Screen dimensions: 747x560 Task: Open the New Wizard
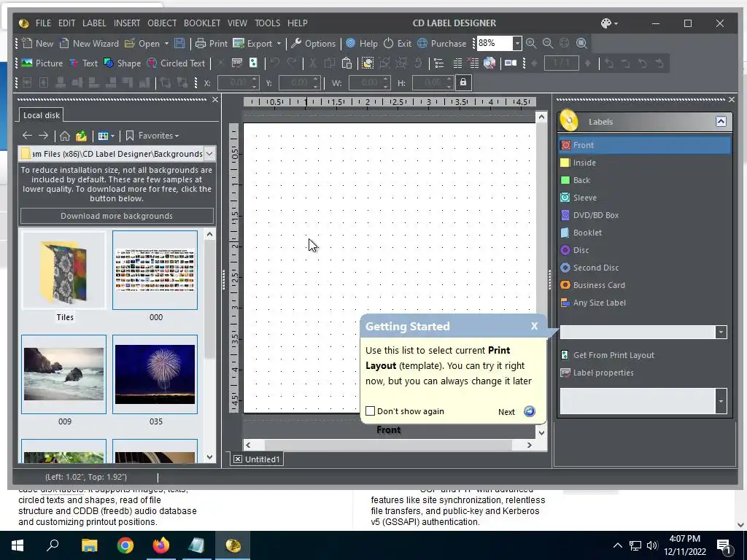[x=89, y=43]
